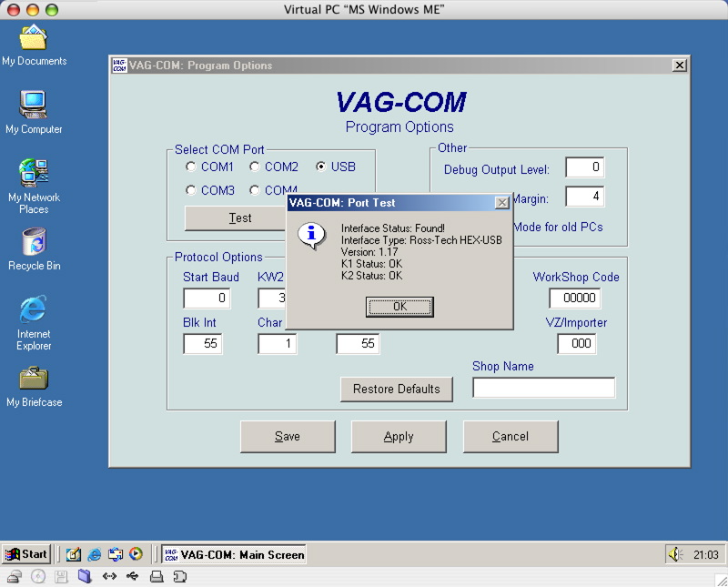Click the Apply button
This screenshot has height=587, width=728.
pos(399,437)
